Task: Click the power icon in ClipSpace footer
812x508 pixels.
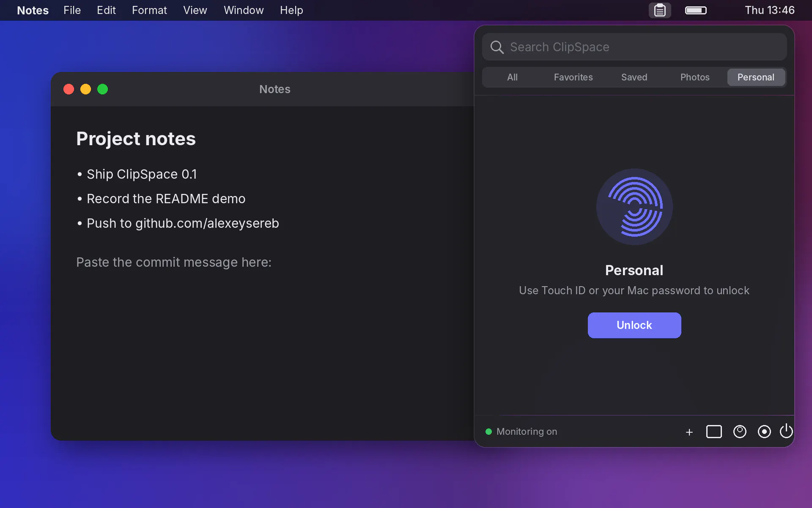Action: pos(786,431)
